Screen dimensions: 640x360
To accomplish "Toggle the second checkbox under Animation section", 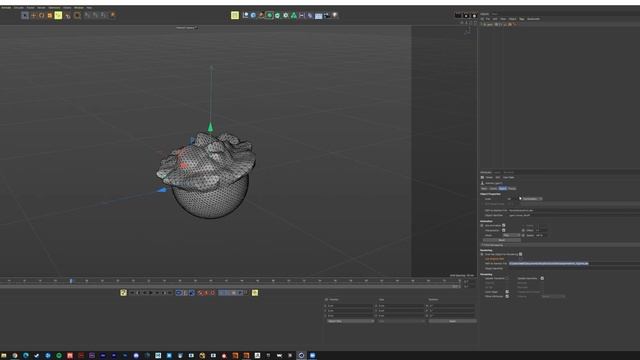I will click(x=504, y=230).
